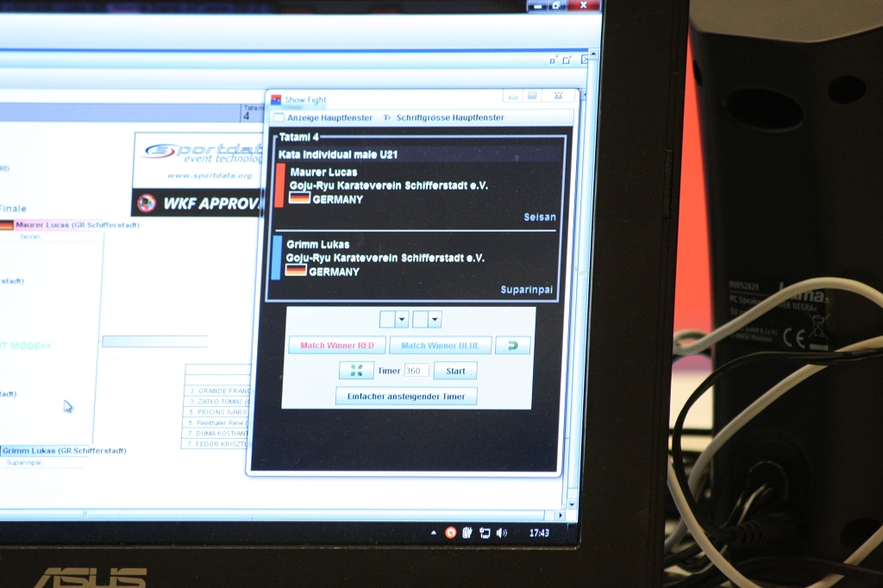Click the red circular tray icon
883x588 pixels.
point(450,533)
